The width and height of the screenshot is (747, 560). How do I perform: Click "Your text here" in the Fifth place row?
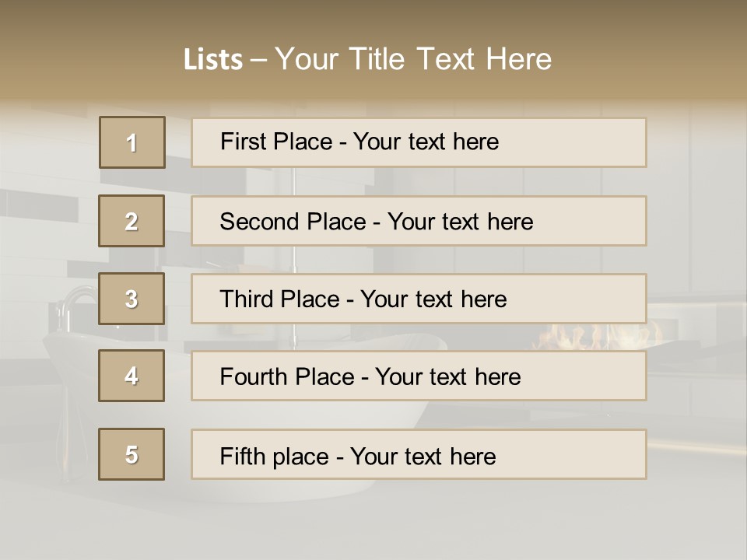click(x=423, y=456)
